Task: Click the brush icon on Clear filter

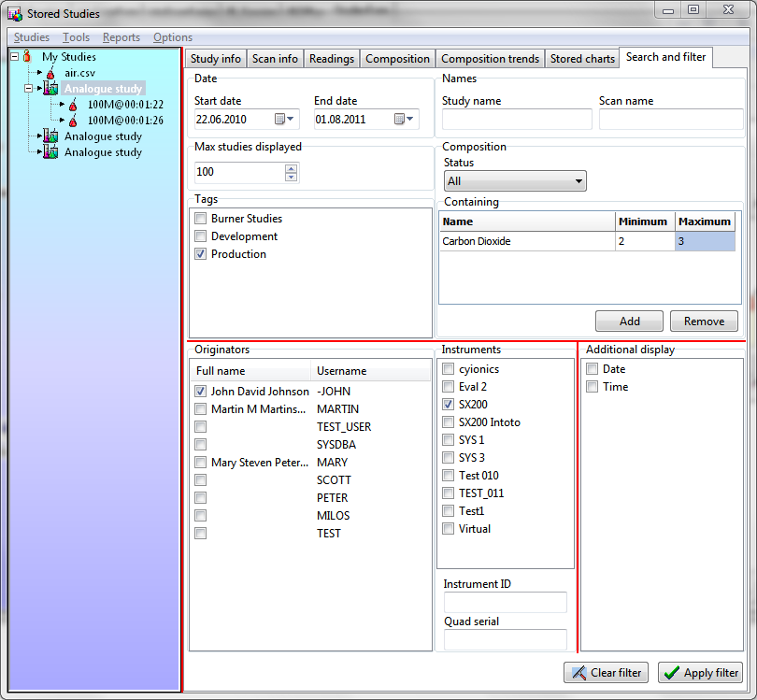Action: point(578,673)
